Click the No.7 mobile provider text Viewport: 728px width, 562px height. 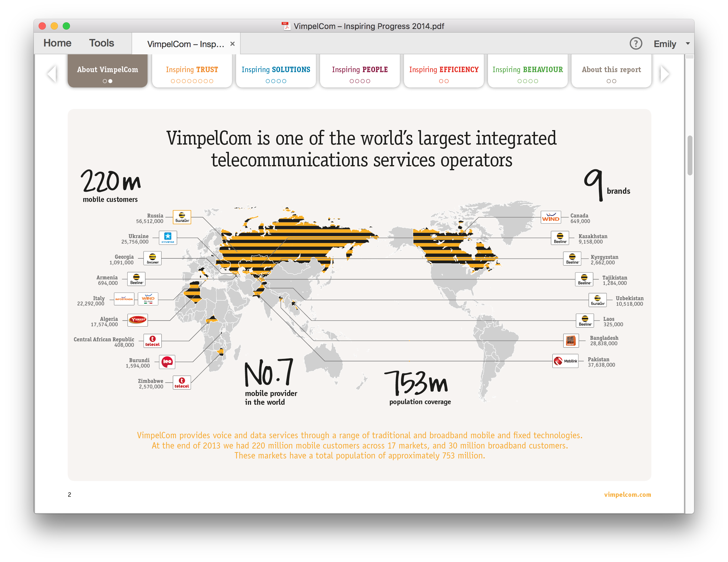(271, 382)
